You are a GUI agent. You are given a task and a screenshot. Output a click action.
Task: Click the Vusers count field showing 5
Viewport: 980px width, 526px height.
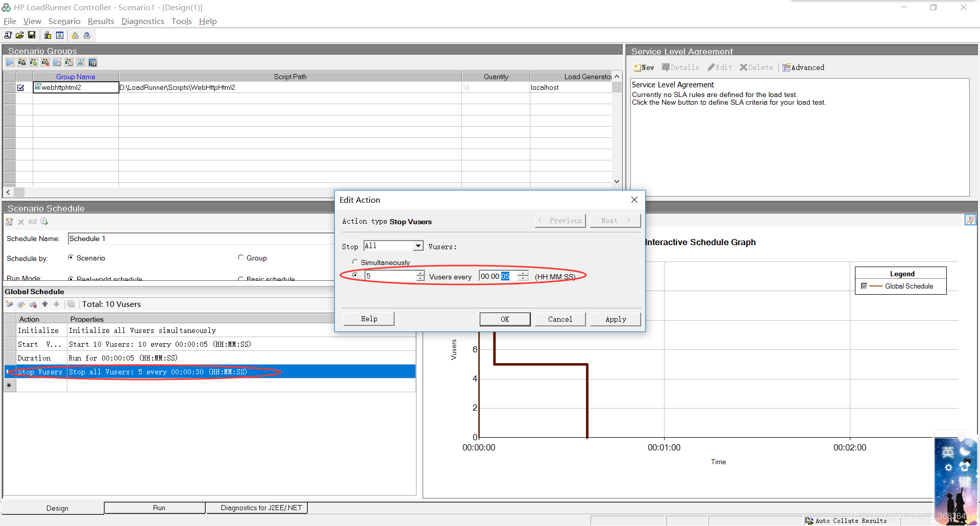[390, 276]
